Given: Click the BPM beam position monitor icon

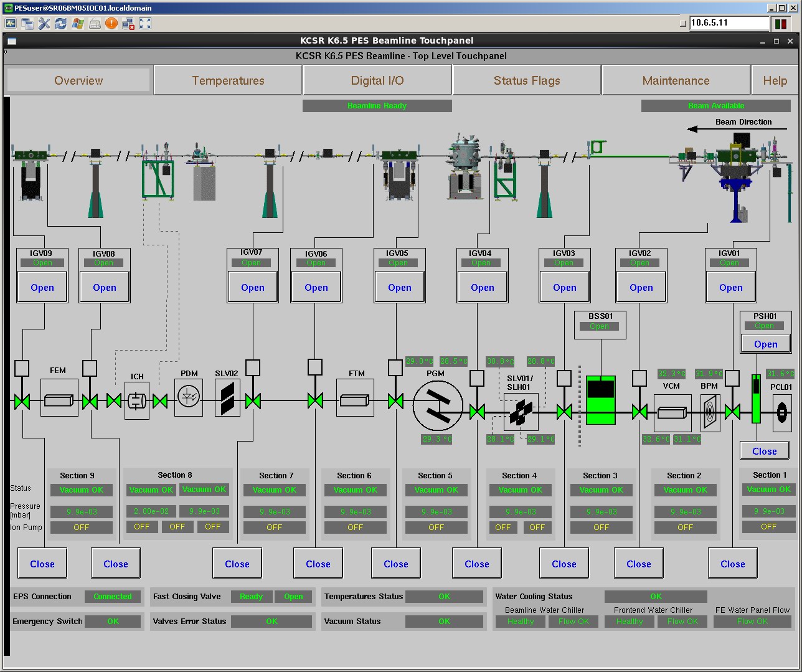Looking at the screenshot, I should pyautogui.click(x=710, y=412).
